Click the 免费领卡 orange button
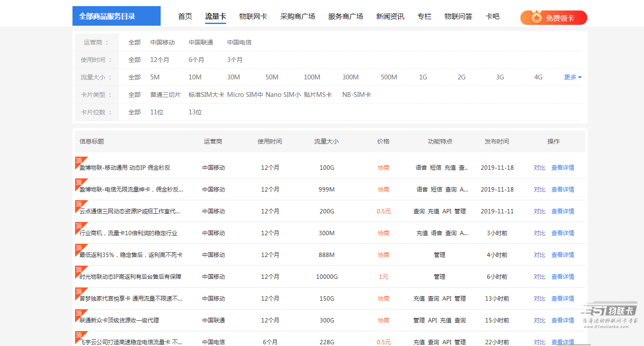This screenshot has width=644, height=346. [554, 18]
